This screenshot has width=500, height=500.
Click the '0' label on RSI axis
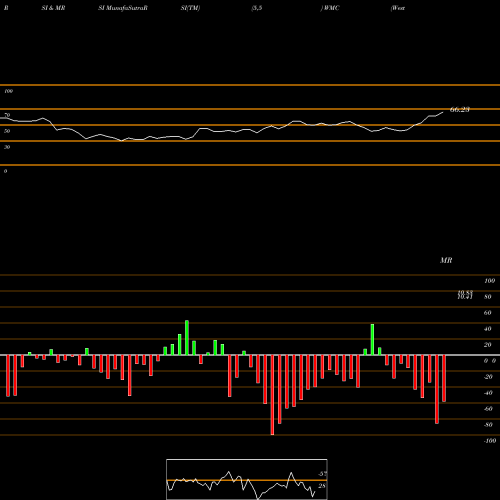[5, 171]
